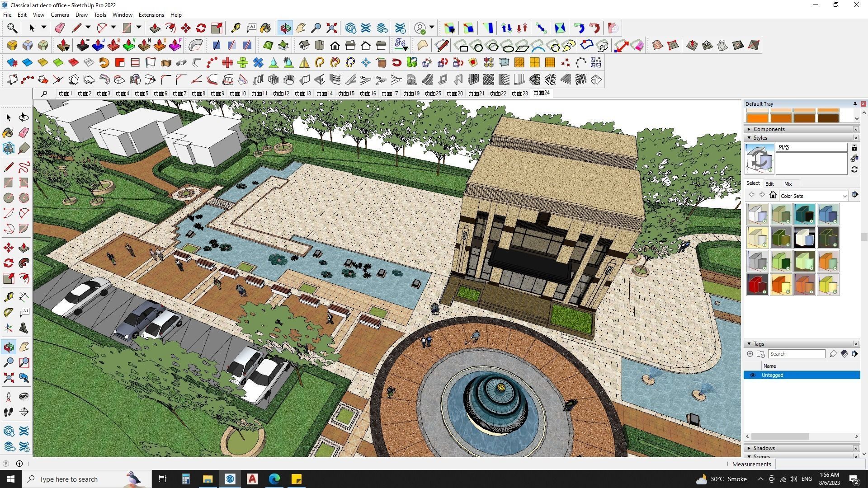Open the 3D Warehouse icon in top toolbar

pyautogui.click(x=350, y=28)
